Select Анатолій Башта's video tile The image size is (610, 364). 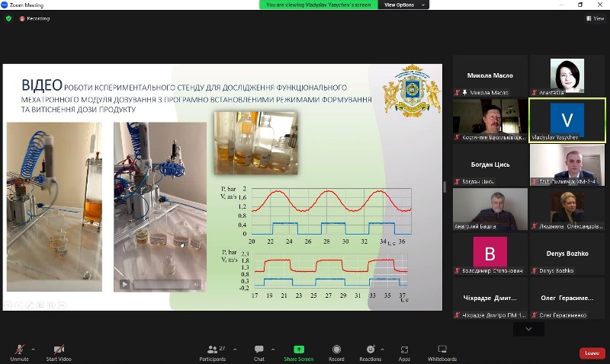point(490,209)
